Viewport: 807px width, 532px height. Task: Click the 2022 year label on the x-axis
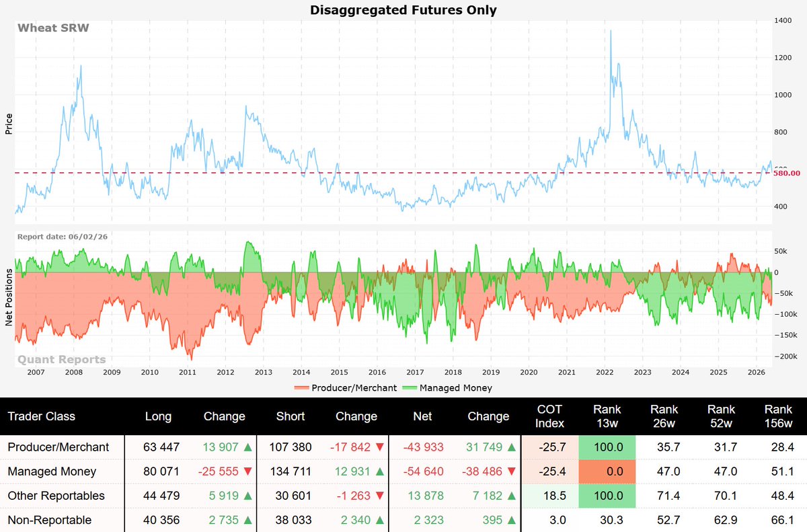pos(604,371)
